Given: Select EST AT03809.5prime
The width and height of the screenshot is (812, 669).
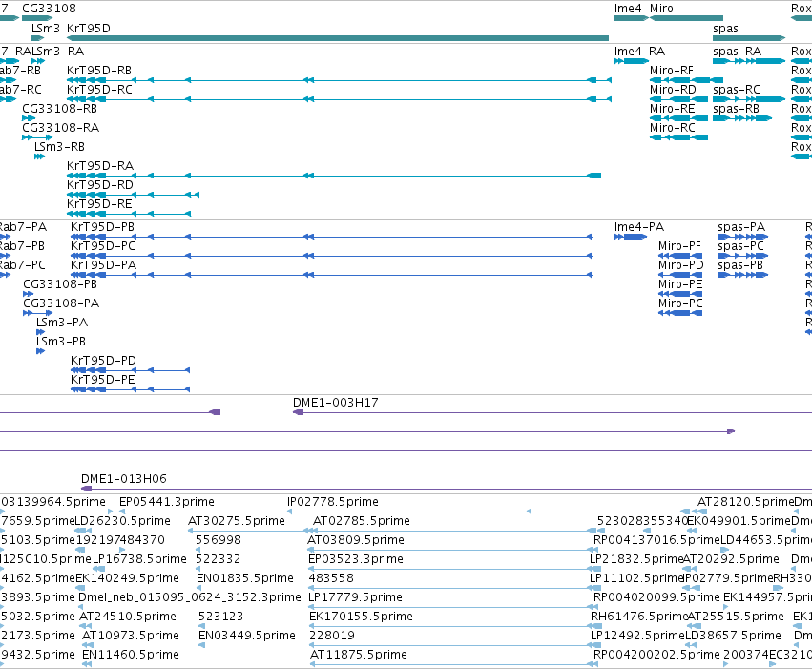Looking at the screenshot, I should tap(355, 540).
